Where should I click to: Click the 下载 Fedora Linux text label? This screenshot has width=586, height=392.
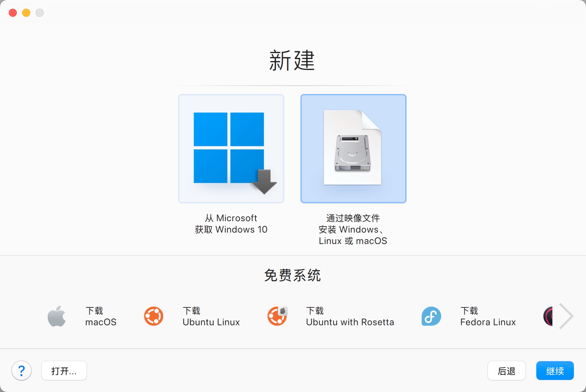click(x=488, y=316)
